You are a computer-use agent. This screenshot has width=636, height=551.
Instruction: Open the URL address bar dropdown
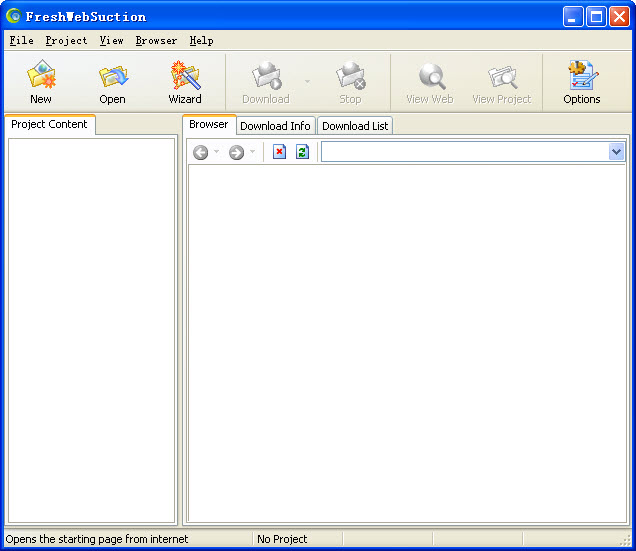coord(616,152)
